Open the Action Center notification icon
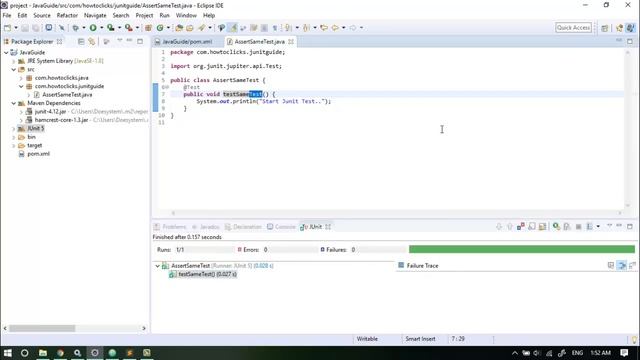Screen dimensions: 640x360 624,353
